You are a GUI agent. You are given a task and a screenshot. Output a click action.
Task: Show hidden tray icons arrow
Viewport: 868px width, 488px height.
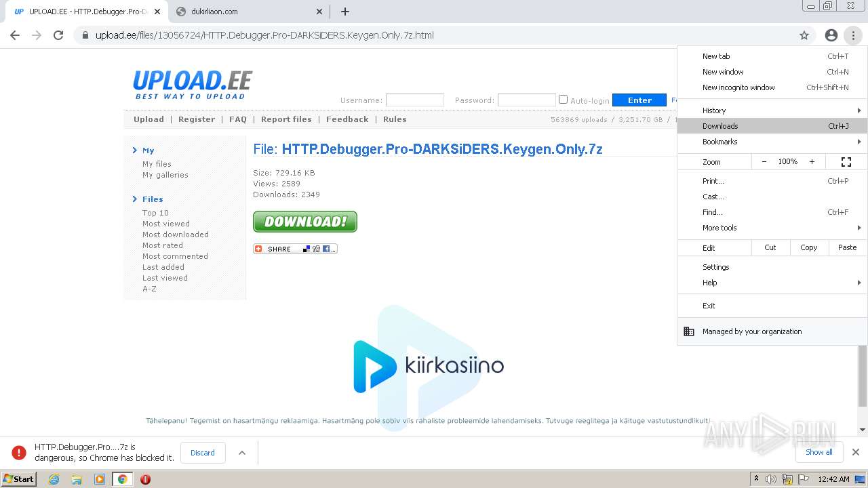click(756, 479)
